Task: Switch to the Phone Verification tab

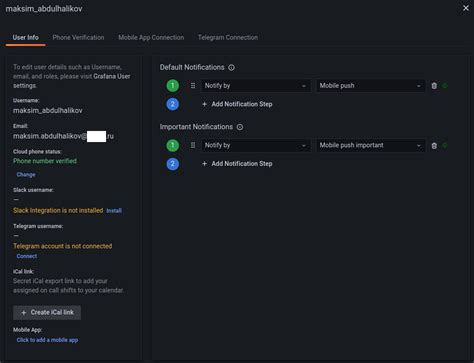Action: [x=78, y=38]
